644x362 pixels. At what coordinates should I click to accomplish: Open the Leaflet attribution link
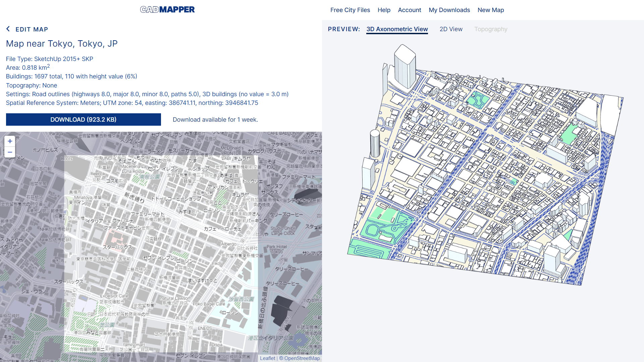(x=267, y=358)
